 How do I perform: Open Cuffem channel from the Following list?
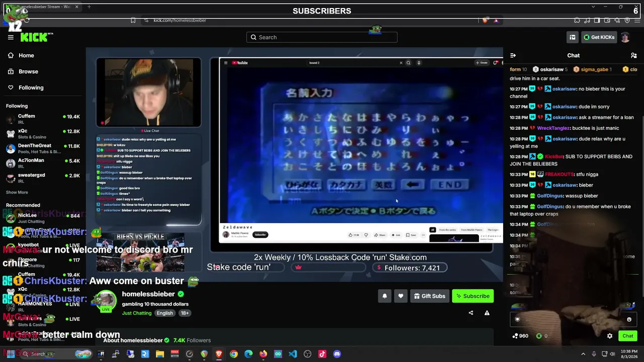click(x=42, y=119)
